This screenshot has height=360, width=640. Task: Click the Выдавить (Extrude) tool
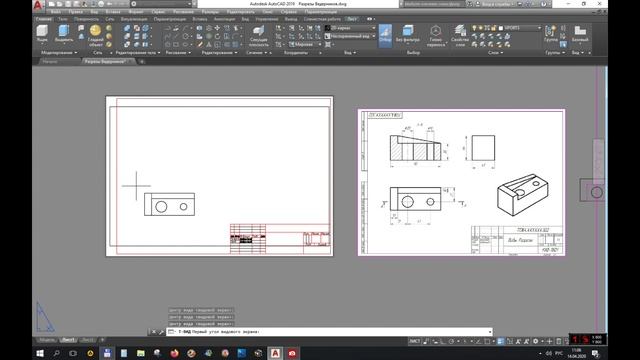click(x=64, y=33)
